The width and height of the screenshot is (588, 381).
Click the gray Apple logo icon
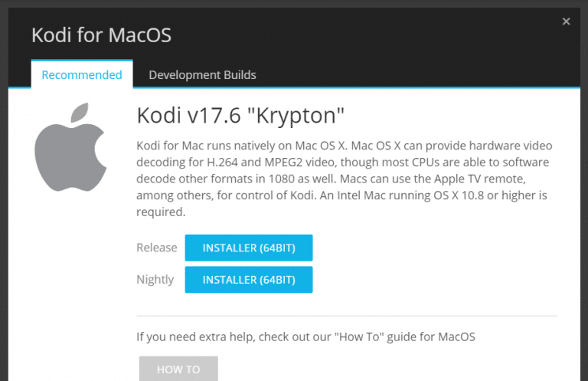click(70, 146)
